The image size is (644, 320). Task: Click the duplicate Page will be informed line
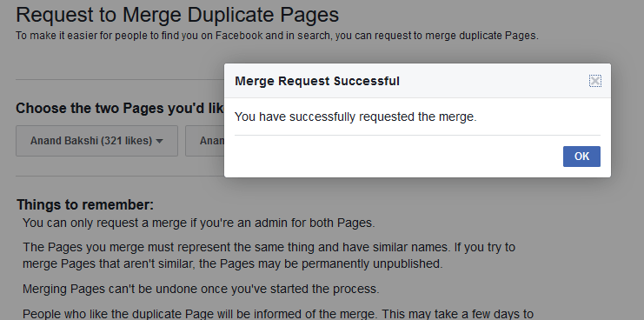278,314
